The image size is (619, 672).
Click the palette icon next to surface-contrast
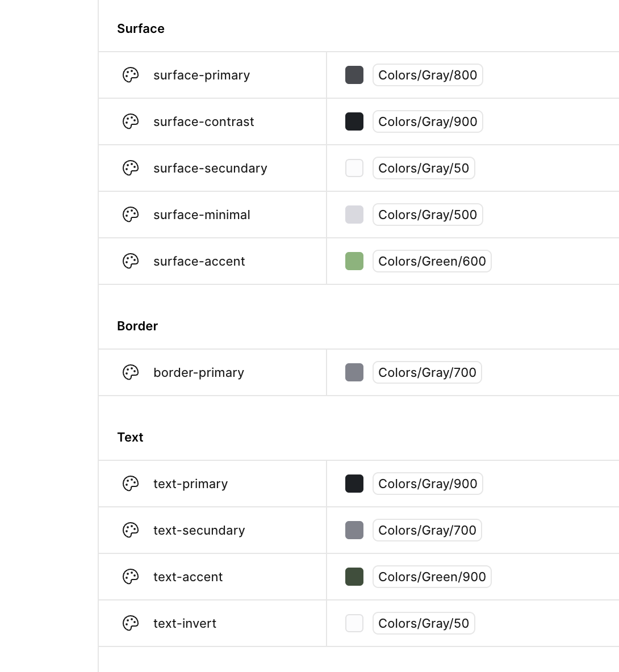(131, 121)
